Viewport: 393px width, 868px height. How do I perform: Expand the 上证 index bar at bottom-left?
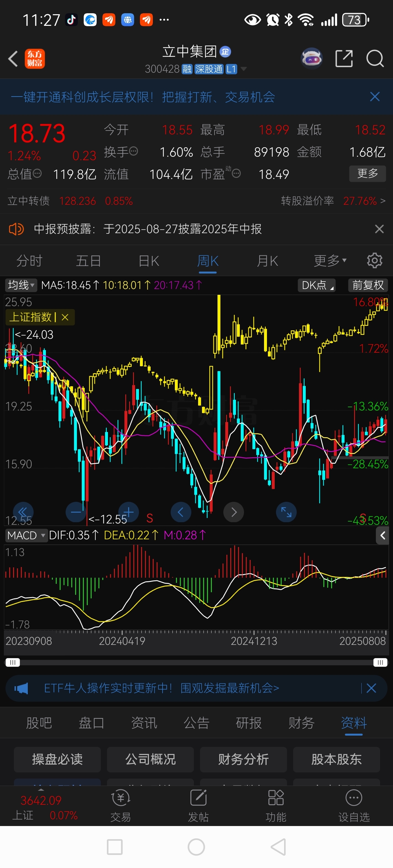click(x=45, y=806)
